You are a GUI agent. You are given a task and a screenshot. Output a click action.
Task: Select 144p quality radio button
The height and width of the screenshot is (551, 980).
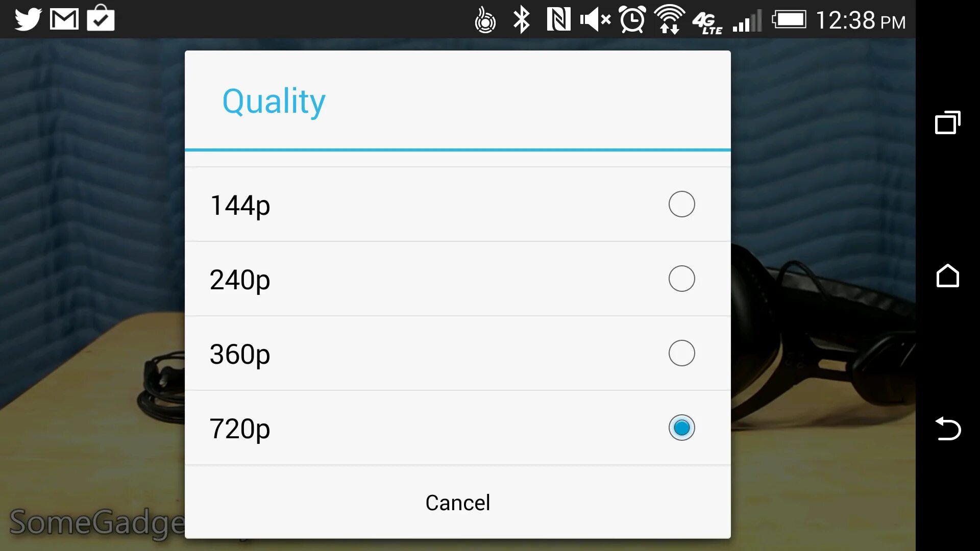coord(682,204)
